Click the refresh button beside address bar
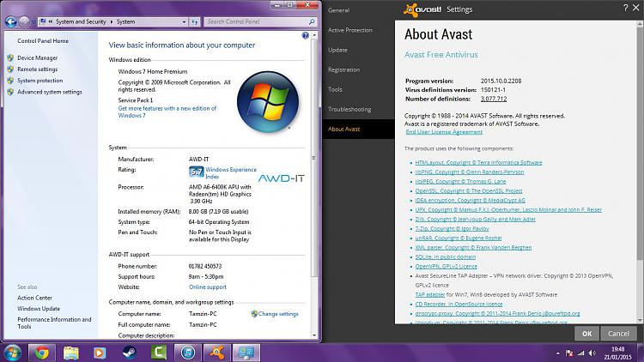The width and height of the screenshot is (644, 362). point(195,21)
